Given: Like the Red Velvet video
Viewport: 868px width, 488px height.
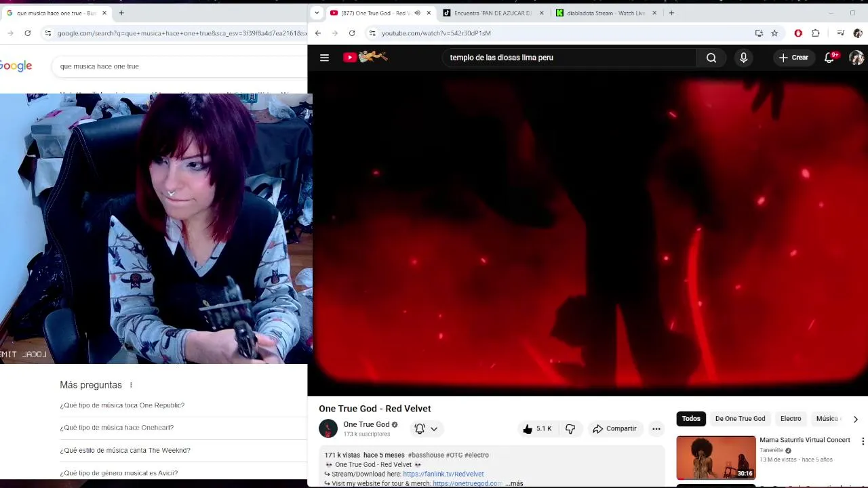Looking at the screenshot, I should tap(537, 428).
